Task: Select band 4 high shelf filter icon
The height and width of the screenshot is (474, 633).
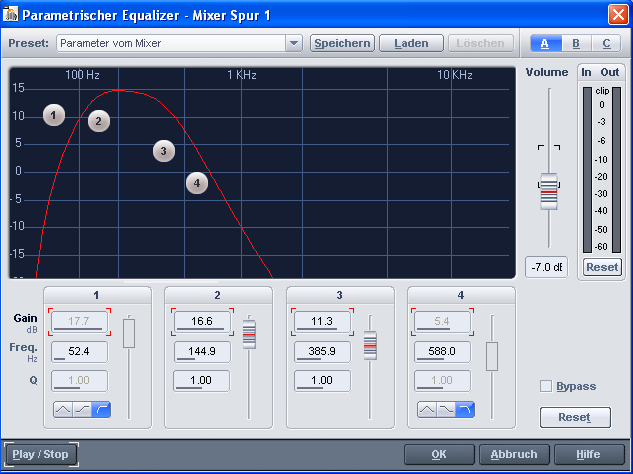Action: [446, 410]
